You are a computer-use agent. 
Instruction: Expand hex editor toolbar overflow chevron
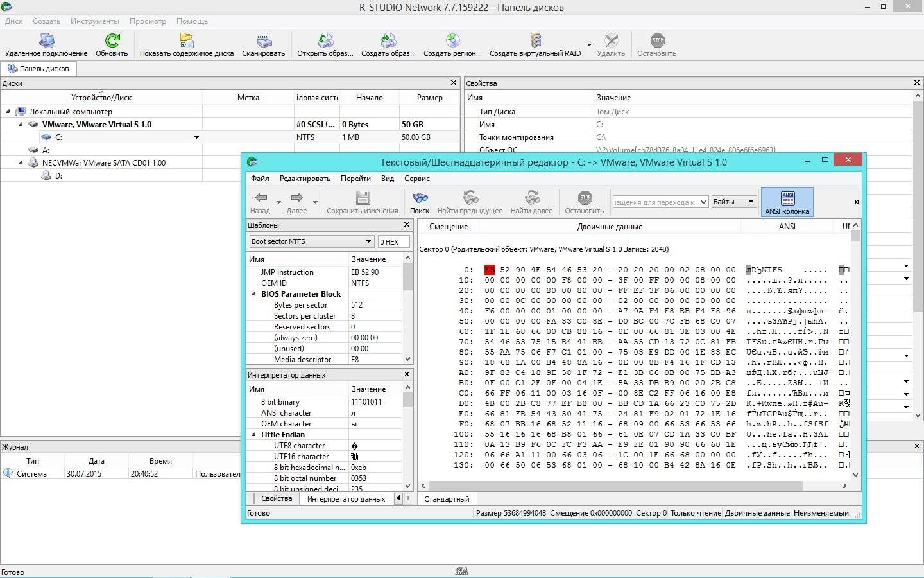tap(857, 202)
